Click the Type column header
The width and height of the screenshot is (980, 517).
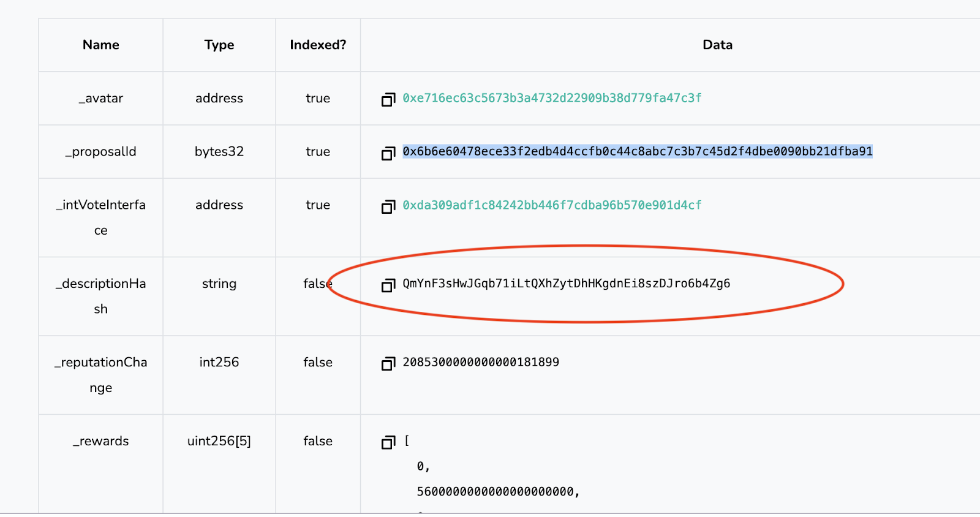pyautogui.click(x=219, y=45)
